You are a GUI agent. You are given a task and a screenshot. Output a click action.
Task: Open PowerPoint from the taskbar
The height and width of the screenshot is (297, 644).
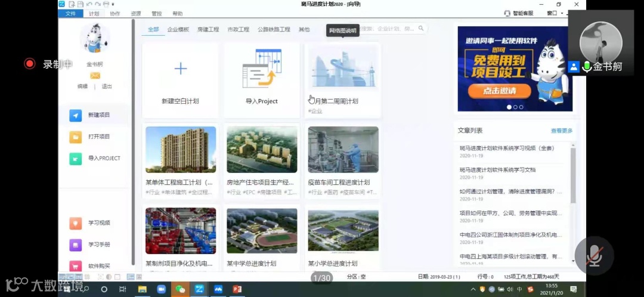pyautogui.click(x=237, y=289)
